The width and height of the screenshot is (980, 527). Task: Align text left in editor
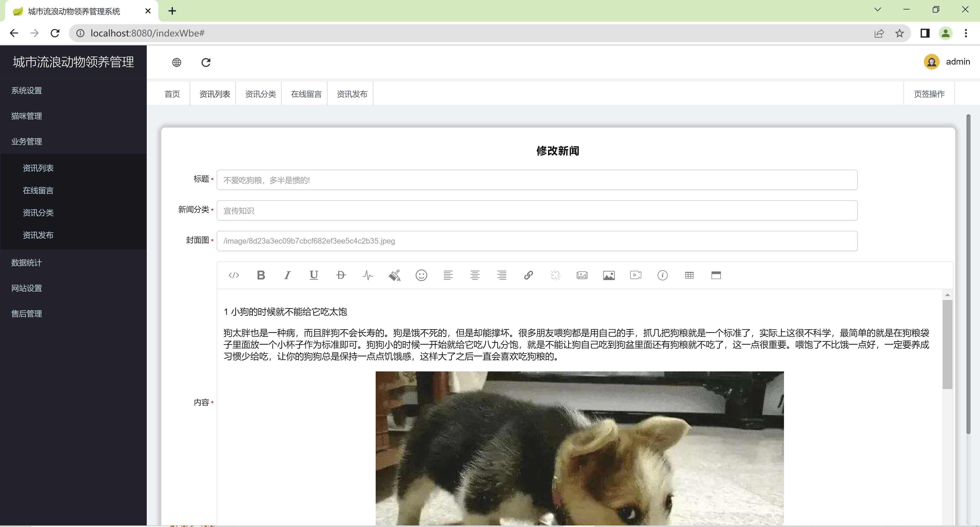point(448,275)
